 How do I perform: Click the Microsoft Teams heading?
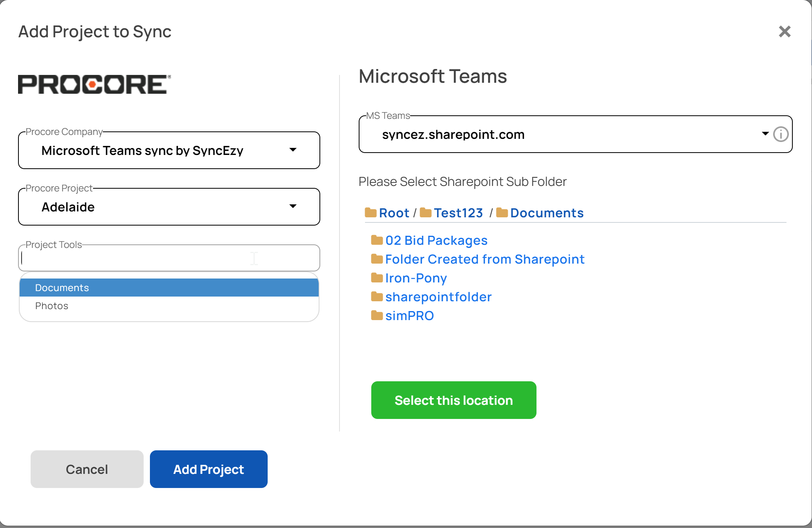pos(433,76)
